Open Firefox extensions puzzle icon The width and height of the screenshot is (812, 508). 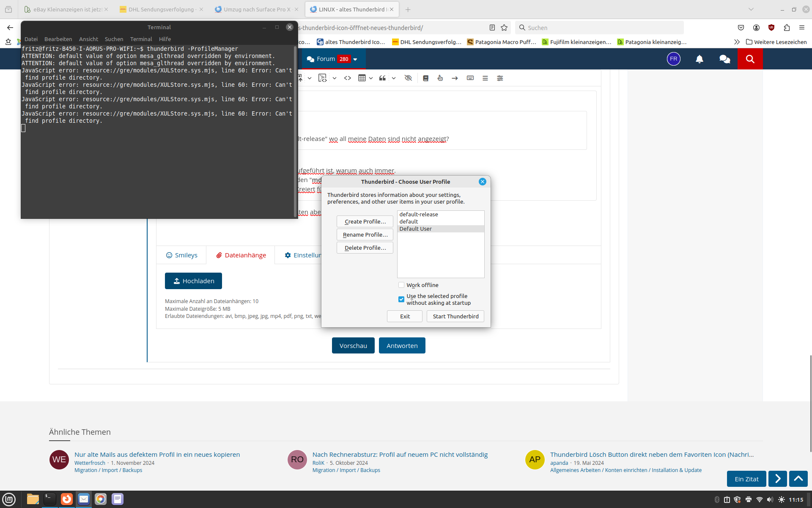coord(787,28)
